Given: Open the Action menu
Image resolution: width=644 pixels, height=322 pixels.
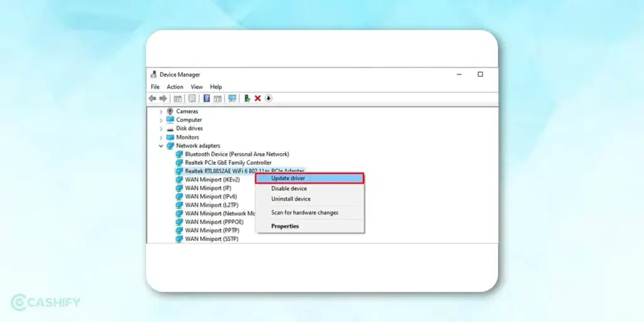Looking at the screenshot, I should (175, 87).
